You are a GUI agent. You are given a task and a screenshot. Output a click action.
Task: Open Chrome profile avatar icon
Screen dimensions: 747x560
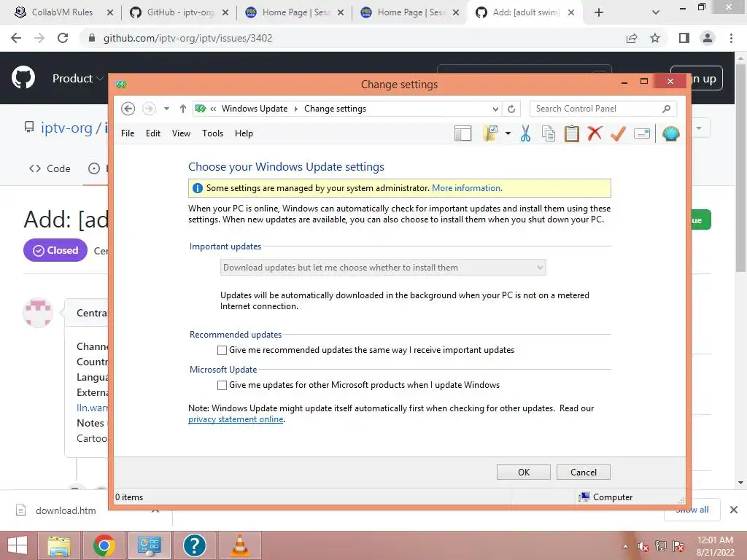tap(708, 38)
